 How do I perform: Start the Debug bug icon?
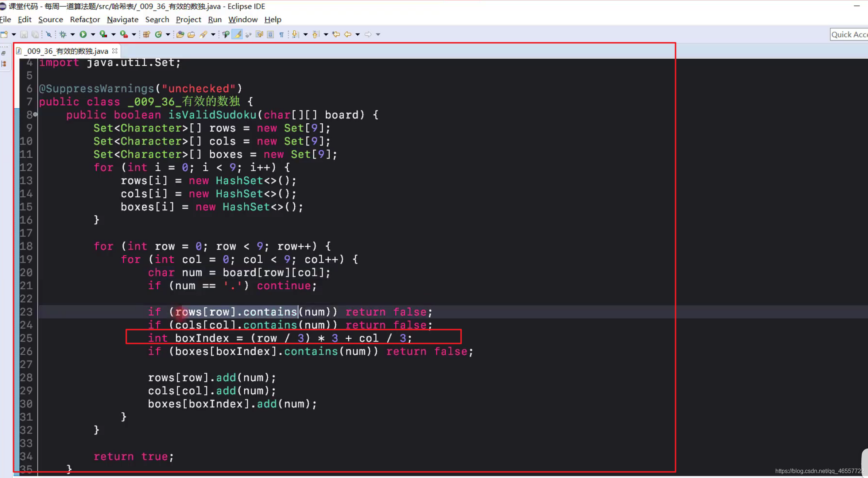[x=63, y=34]
